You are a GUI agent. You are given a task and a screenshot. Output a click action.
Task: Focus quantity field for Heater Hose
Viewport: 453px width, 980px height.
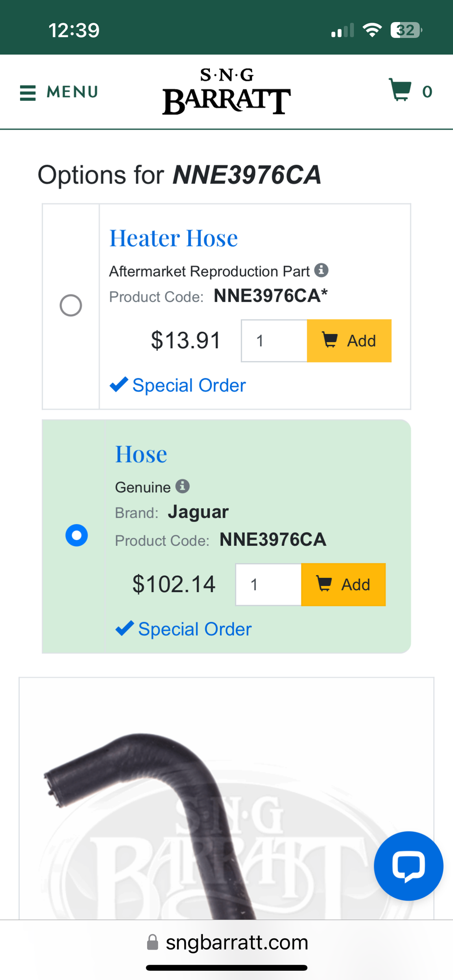click(274, 341)
